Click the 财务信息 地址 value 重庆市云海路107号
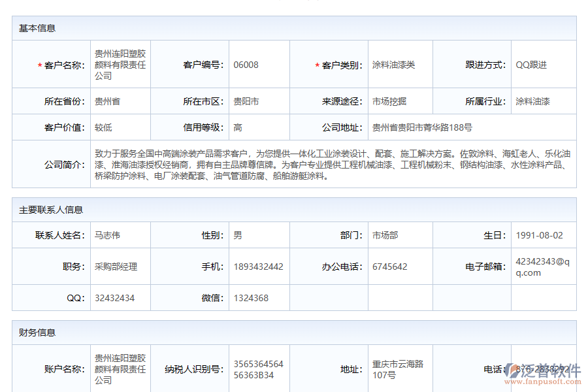 [x=398, y=369]
